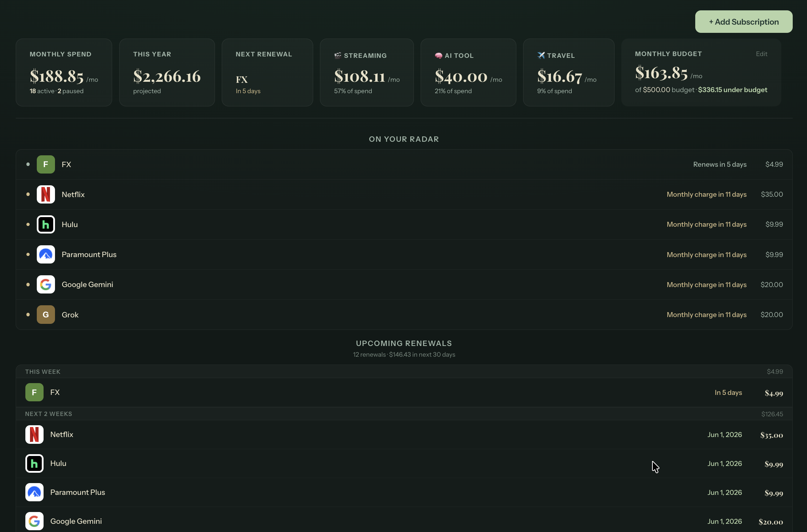Screen dimensions: 807x532
Task: Click 'Google Gemini' name in On Your Radar
Action: (x=87, y=285)
